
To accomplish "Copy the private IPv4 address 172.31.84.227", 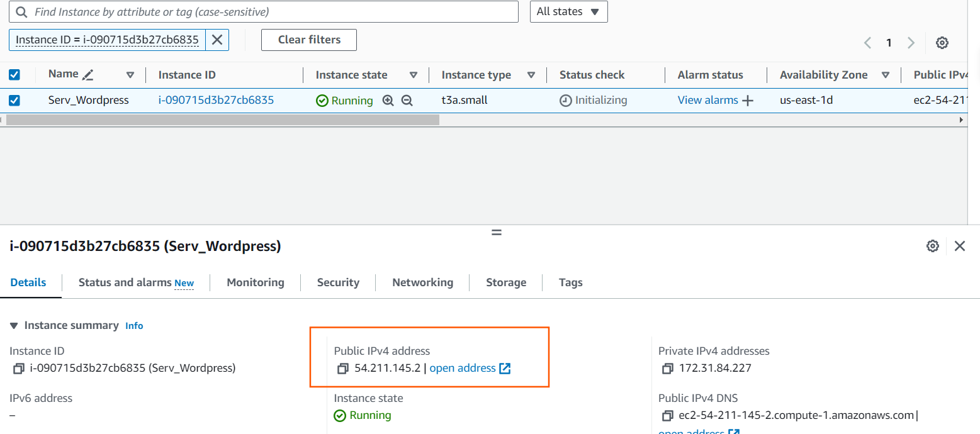I will [x=668, y=369].
